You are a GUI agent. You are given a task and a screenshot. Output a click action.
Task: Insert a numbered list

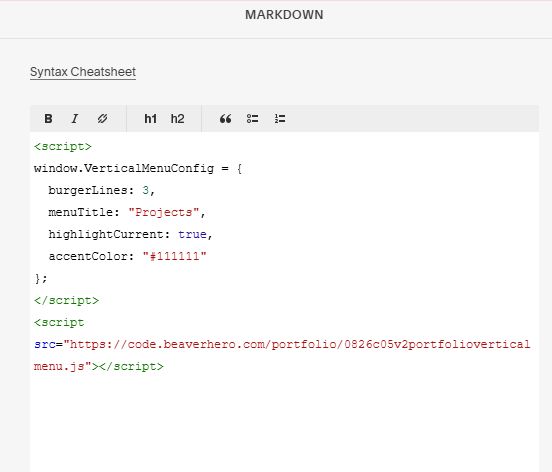(280, 119)
